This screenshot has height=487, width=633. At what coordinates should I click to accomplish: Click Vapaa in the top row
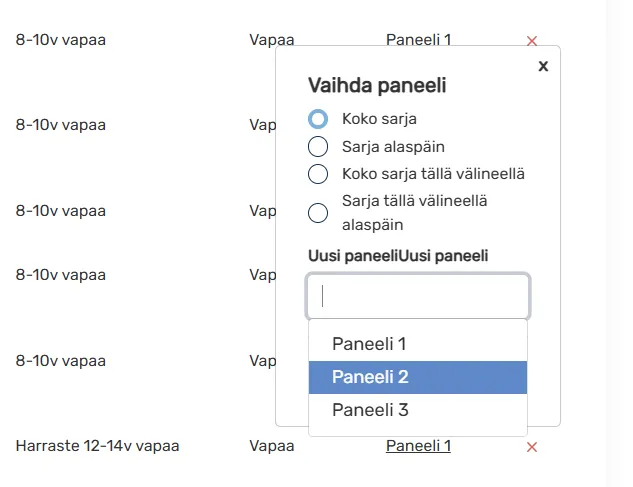272,40
